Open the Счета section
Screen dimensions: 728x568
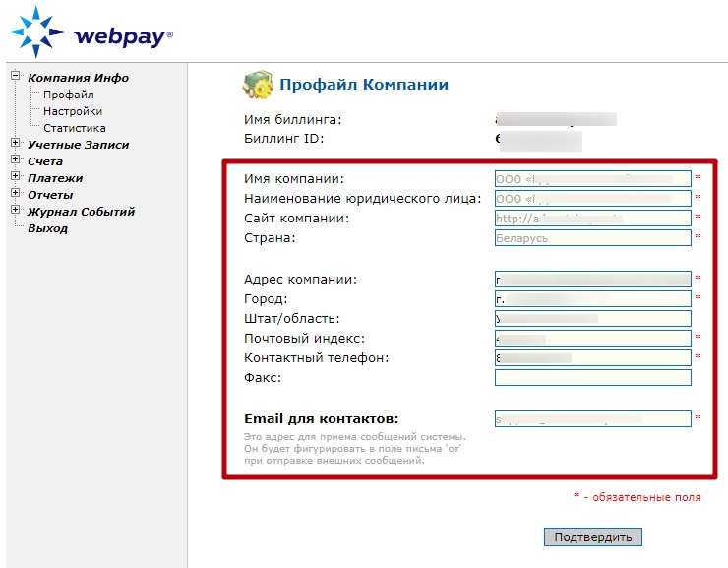45,161
